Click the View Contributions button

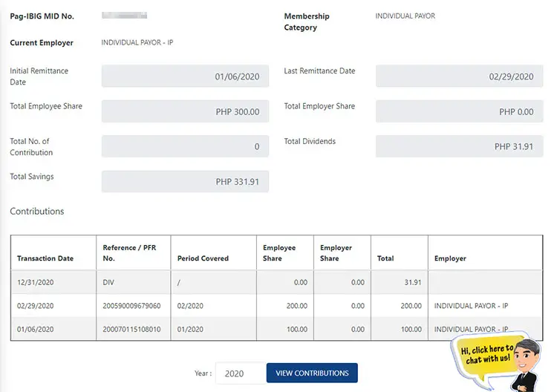click(x=312, y=373)
